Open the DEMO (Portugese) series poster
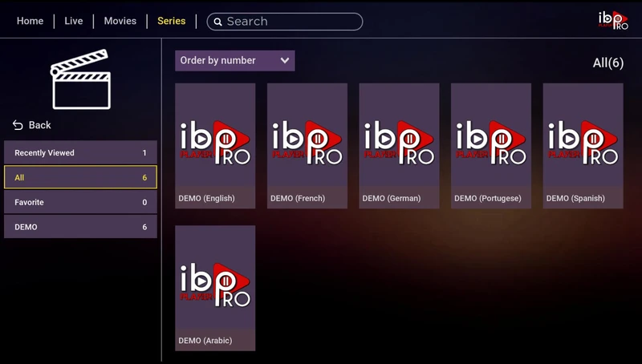This screenshot has height=364, width=642. (491, 146)
